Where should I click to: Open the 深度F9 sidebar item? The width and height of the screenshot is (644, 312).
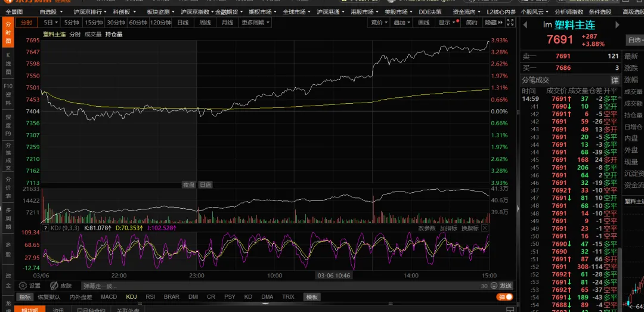pos(8,126)
